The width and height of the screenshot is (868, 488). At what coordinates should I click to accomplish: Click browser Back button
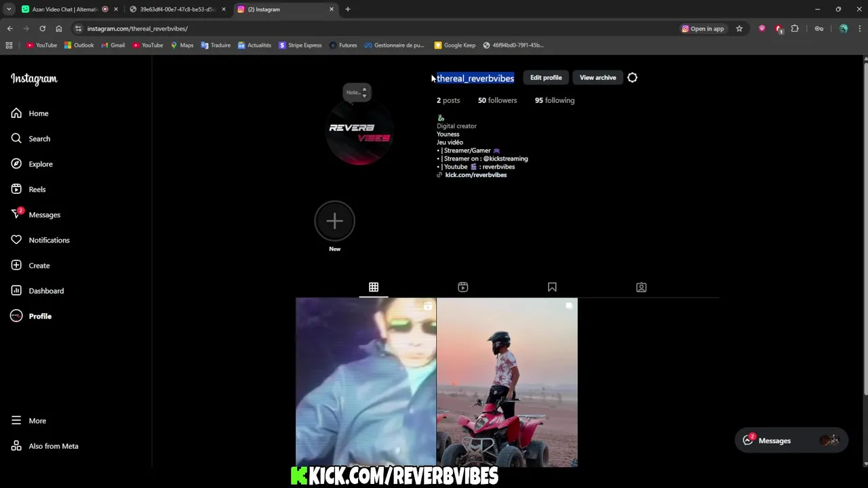[x=9, y=28]
